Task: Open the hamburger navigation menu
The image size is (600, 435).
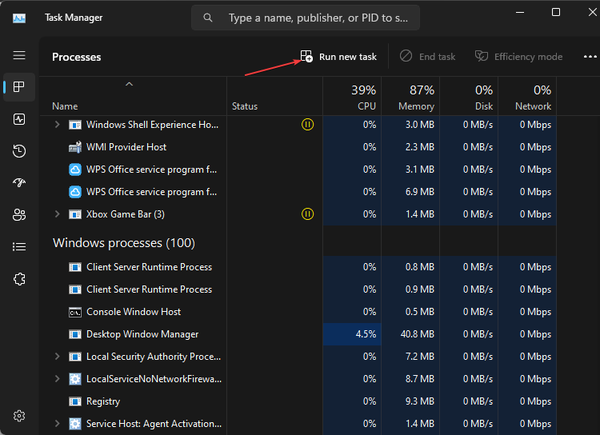Action: [x=19, y=55]
